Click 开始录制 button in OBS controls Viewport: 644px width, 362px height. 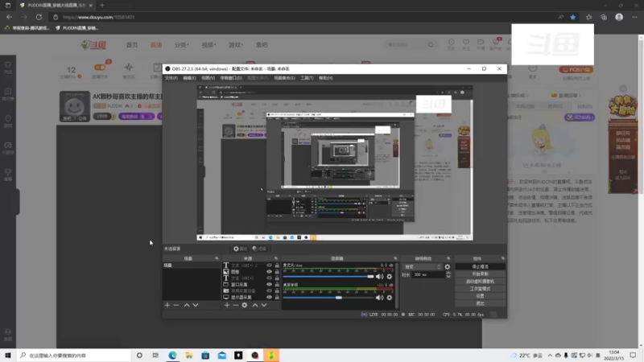point(480,274)
